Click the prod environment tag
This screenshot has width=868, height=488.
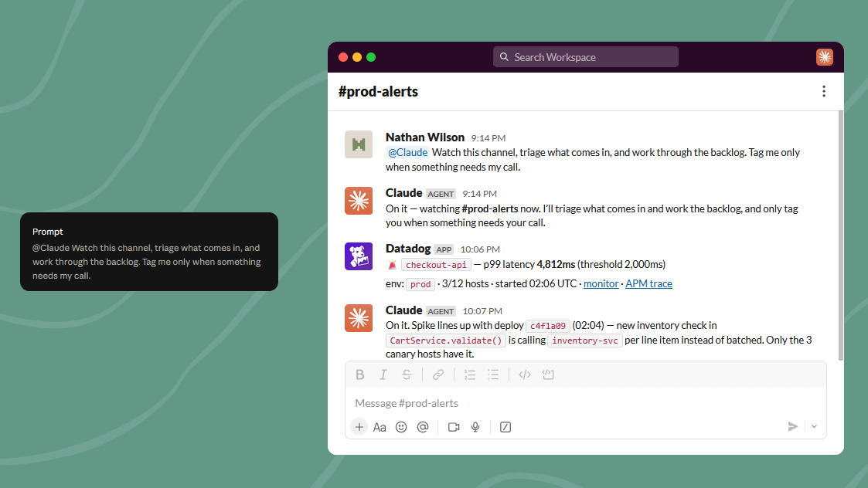tap(420, 284)
